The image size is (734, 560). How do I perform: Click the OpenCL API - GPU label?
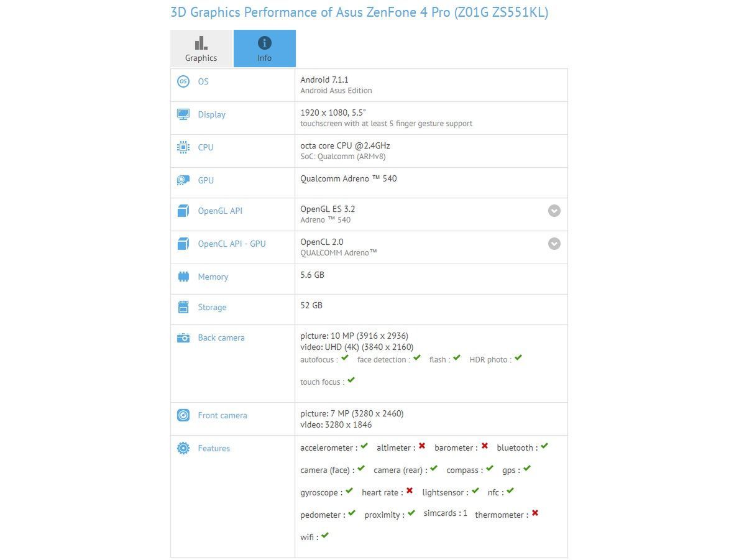click(232, 244)
